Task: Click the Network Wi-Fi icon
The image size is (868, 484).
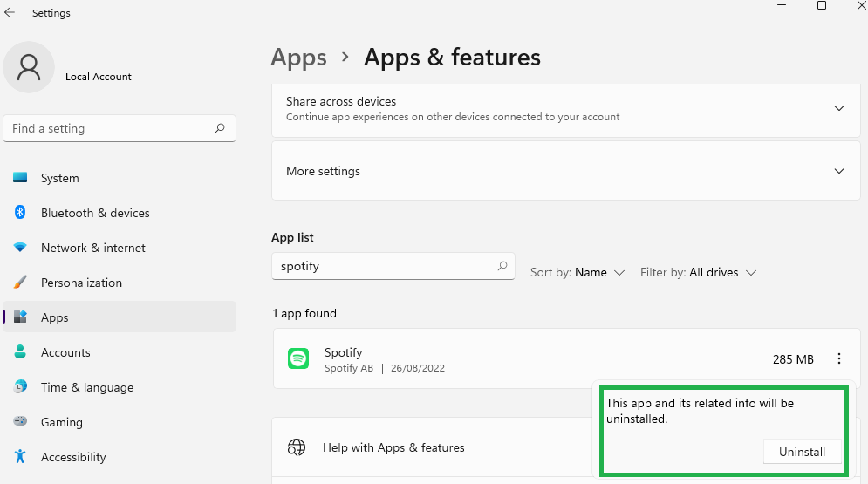Action: (x=20, y=248)
